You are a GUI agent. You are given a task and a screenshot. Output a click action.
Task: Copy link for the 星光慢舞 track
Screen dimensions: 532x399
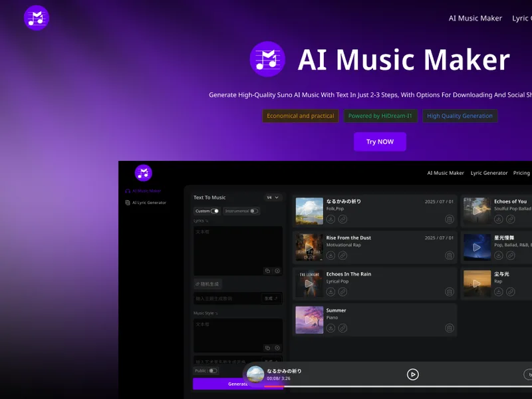coord(511,255)
